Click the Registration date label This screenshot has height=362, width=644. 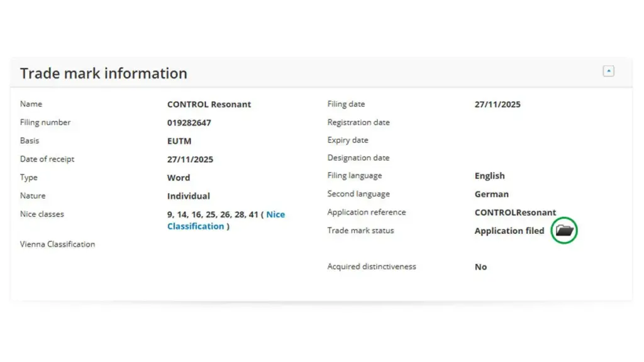(358, 123)
